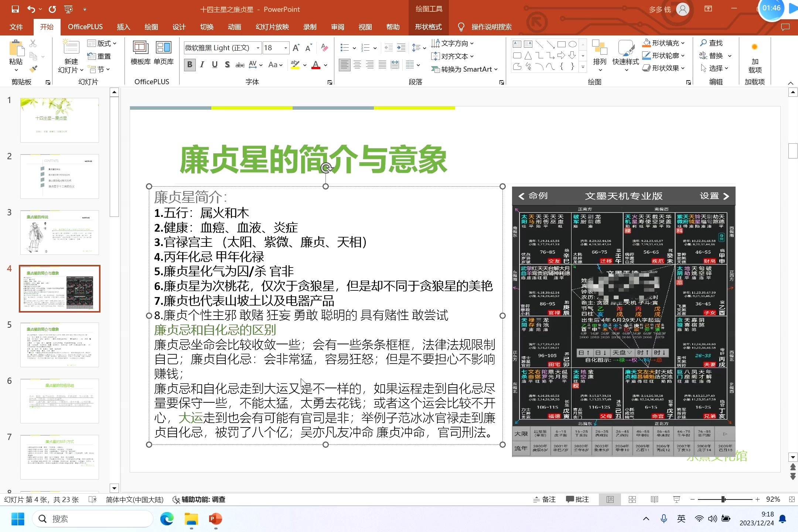Open the font name dropdown
The image size is (798, 532).
click(x=258, y=48)
